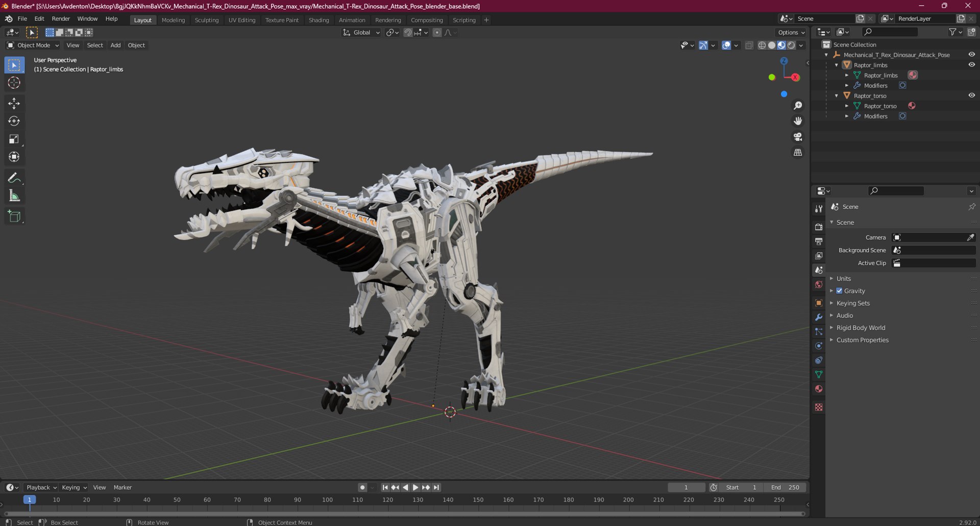Toggle the Gravity checkbox
Image resolution: width=980 pixels, height=526 pixels.
coord(839,291)
